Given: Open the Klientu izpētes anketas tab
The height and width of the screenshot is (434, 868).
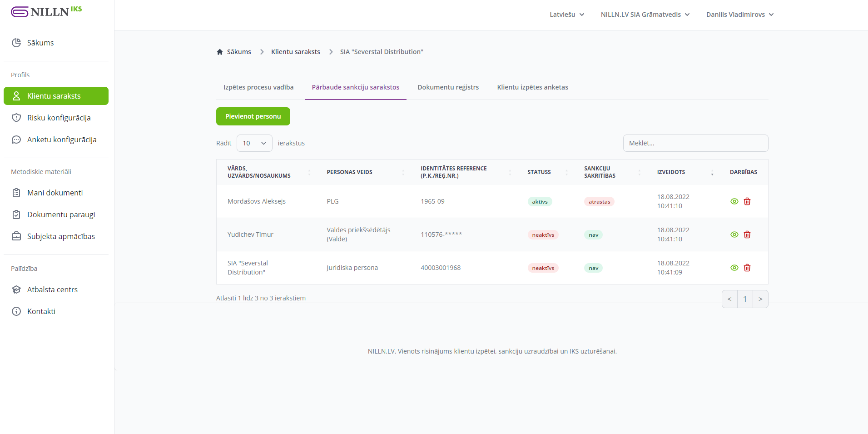Looking at the screenshot, I should (533, 87).
